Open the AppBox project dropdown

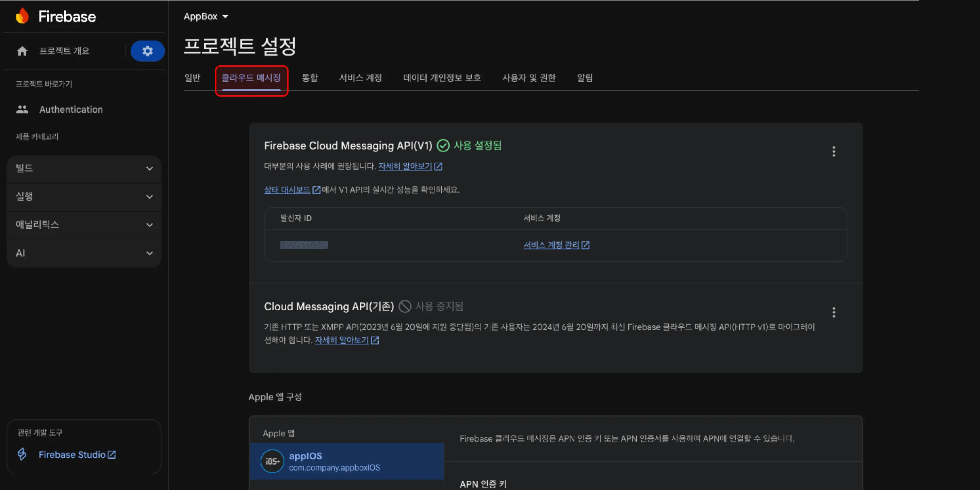click(x=206, y=16)
